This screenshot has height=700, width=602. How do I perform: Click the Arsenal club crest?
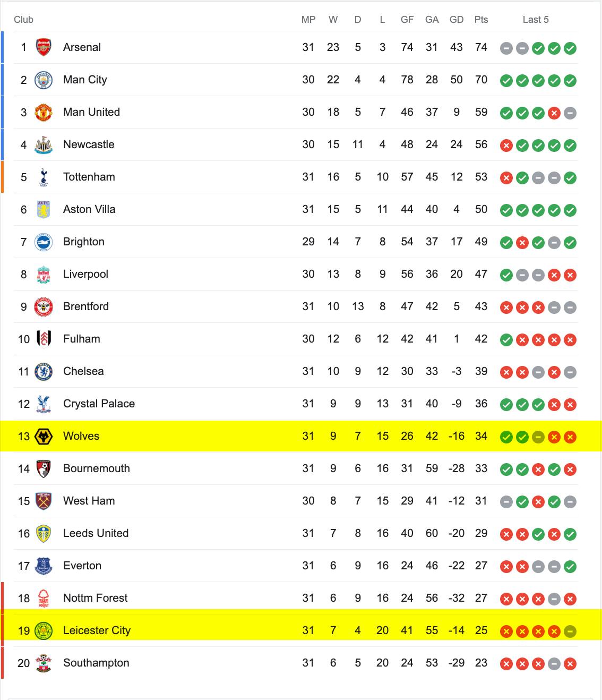[44, 47]
